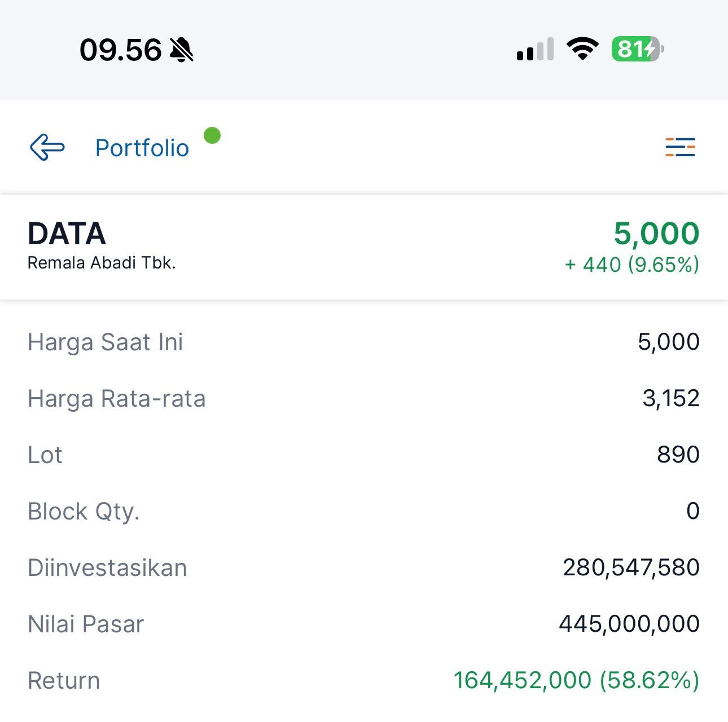Tap the back arrow icon
This screenshot has height=722, width=728.
(x=47, y=148)
